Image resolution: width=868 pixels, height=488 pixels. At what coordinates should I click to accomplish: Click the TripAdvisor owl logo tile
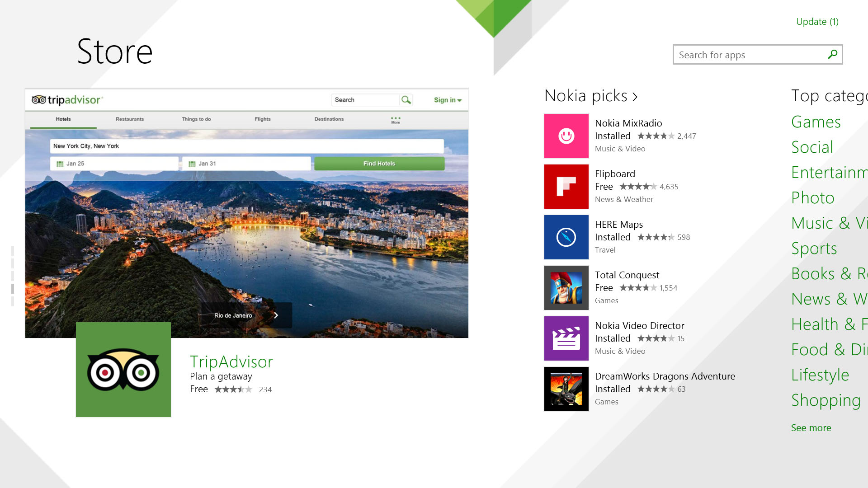(123, 370)
